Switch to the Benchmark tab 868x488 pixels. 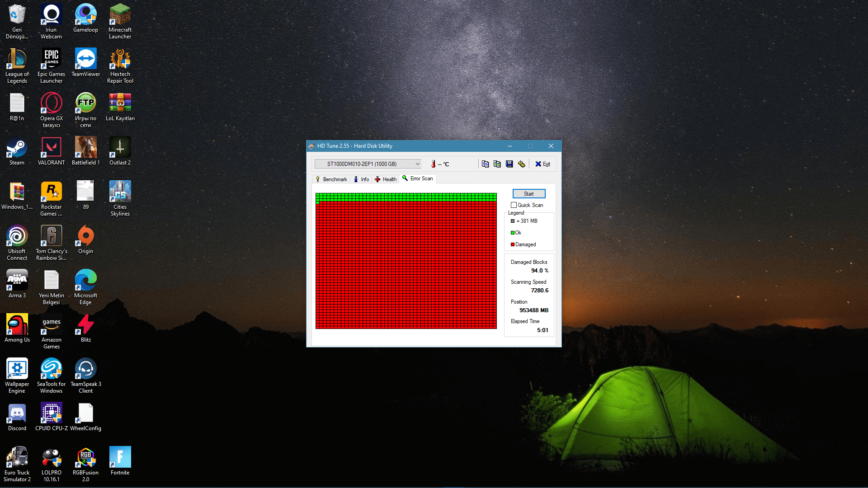pos(331,179)
